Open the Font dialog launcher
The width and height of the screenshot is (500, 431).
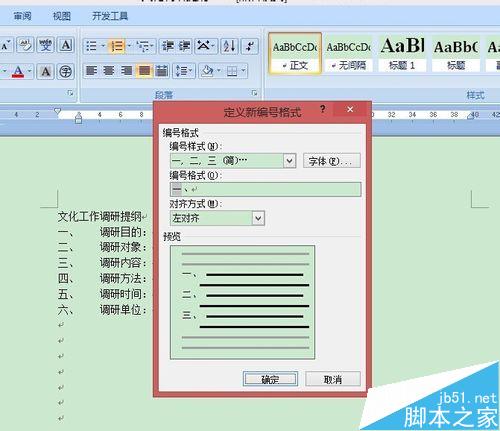[x=70, y=93]
